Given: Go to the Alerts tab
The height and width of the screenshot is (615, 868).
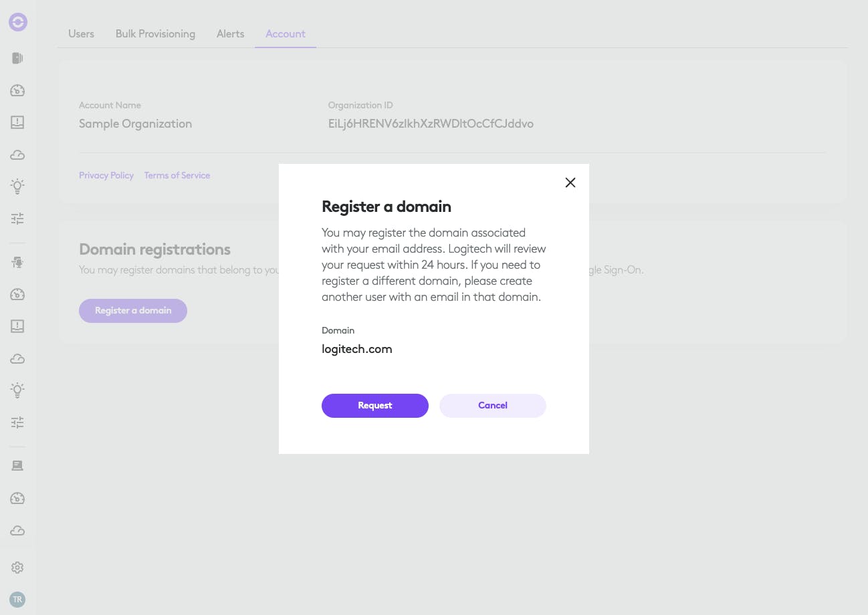Looking at the screenshot, I should pyautogui.click(x=230, y=33).
